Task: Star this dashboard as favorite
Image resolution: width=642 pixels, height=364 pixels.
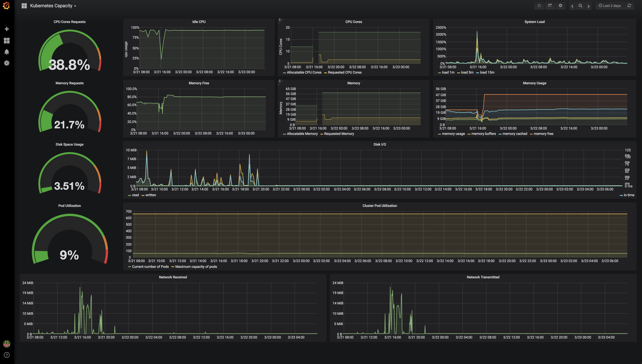Action: [x=539, y=6]
